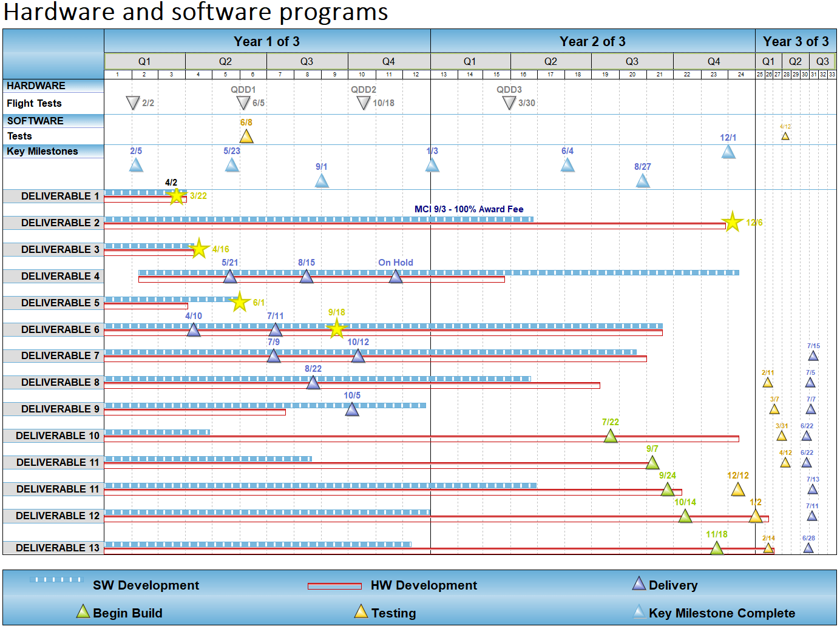Click the 12/1 key milestone triangle

[x=728, y=152]
